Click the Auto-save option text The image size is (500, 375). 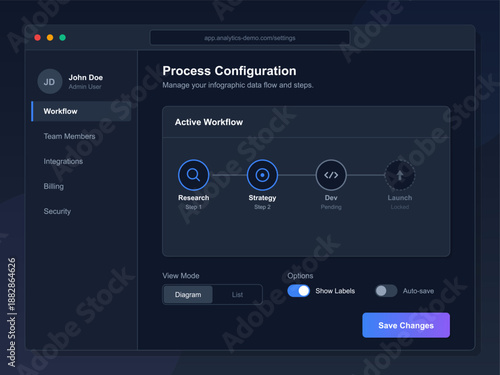[x=418, y=291]
